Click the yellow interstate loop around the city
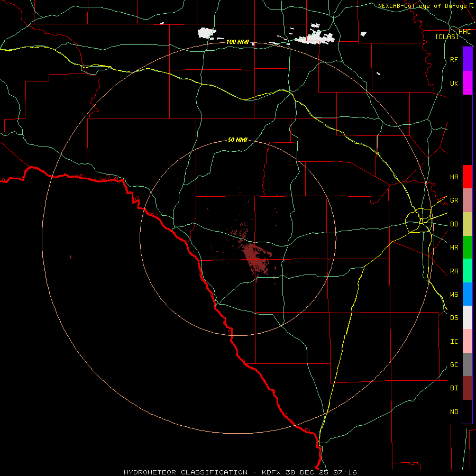This screenshot has height=476, width=476. tap(419, 220)
